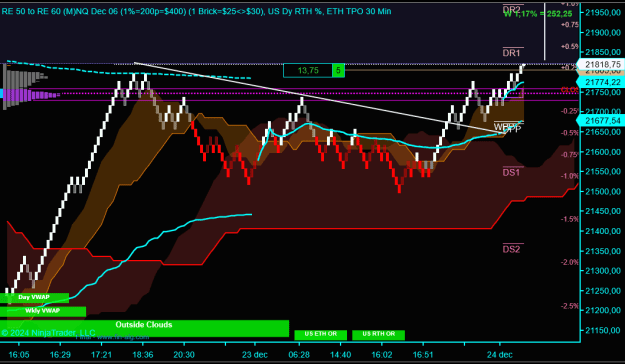Screen dimensions: 625x364
Task: Click the US RTH OR label
Action: pyautogui.click(x=378, y=334)
